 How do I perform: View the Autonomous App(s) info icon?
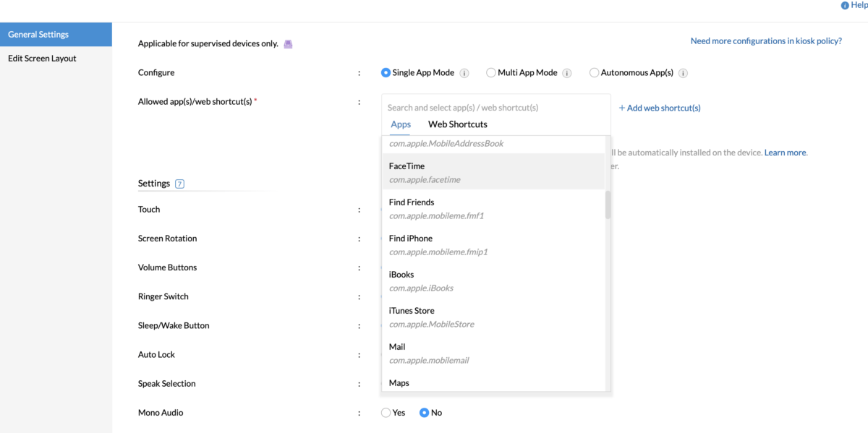click(684, 72)
